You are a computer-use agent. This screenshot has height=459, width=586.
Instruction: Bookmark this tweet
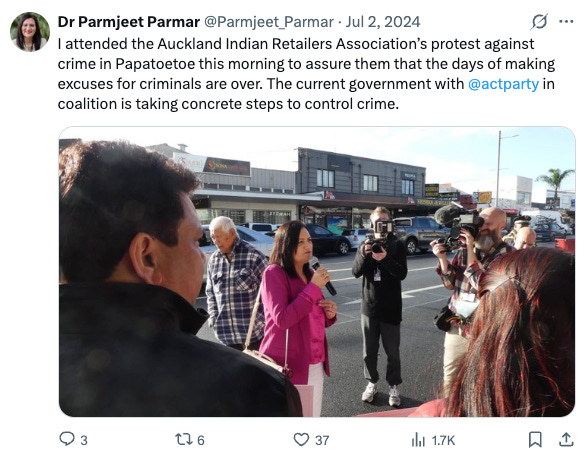pyautogui.click(x=535, y=440)
